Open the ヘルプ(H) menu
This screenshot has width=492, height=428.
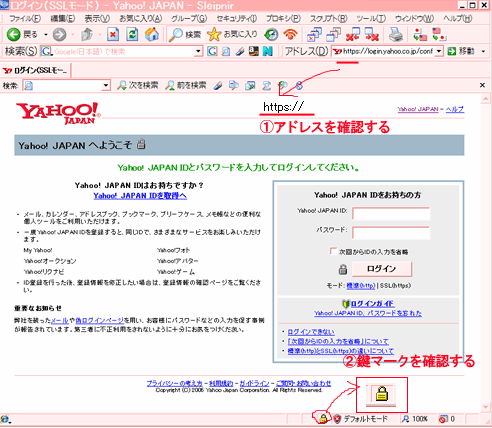[457, 18]
